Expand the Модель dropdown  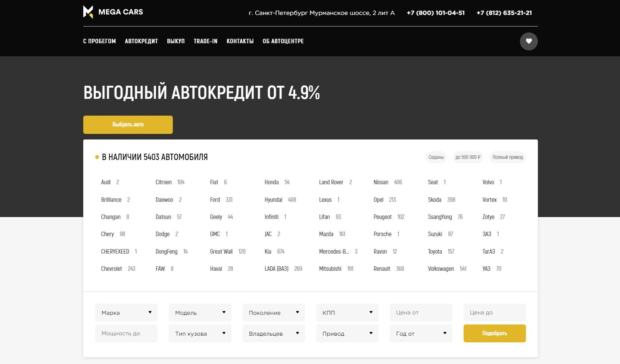200,313
